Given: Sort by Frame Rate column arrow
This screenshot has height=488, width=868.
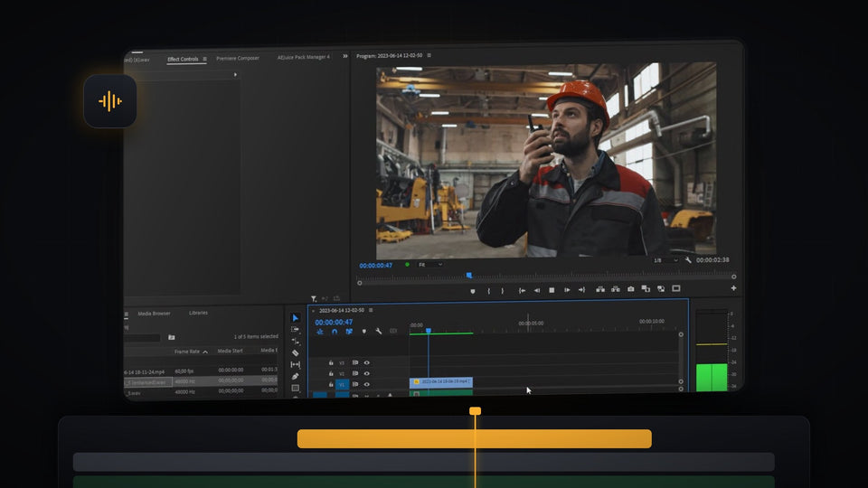Looking at the screenshot, I should pos(205,352).
